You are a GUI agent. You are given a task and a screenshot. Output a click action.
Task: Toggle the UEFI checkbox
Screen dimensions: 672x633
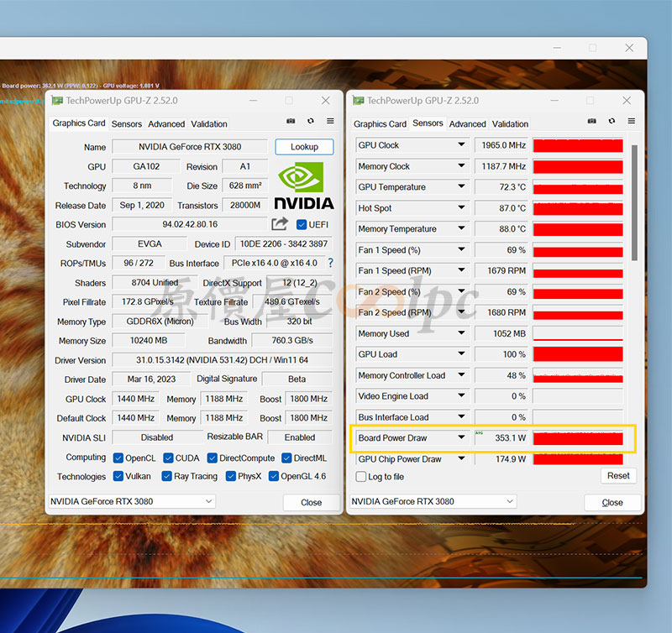pyautogui.click(x=302, y=224)
